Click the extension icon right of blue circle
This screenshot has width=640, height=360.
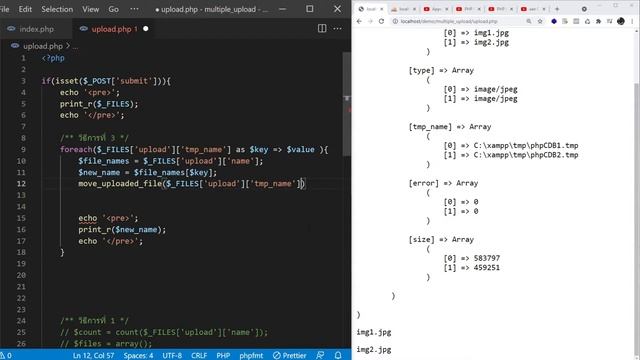point(565,21)
